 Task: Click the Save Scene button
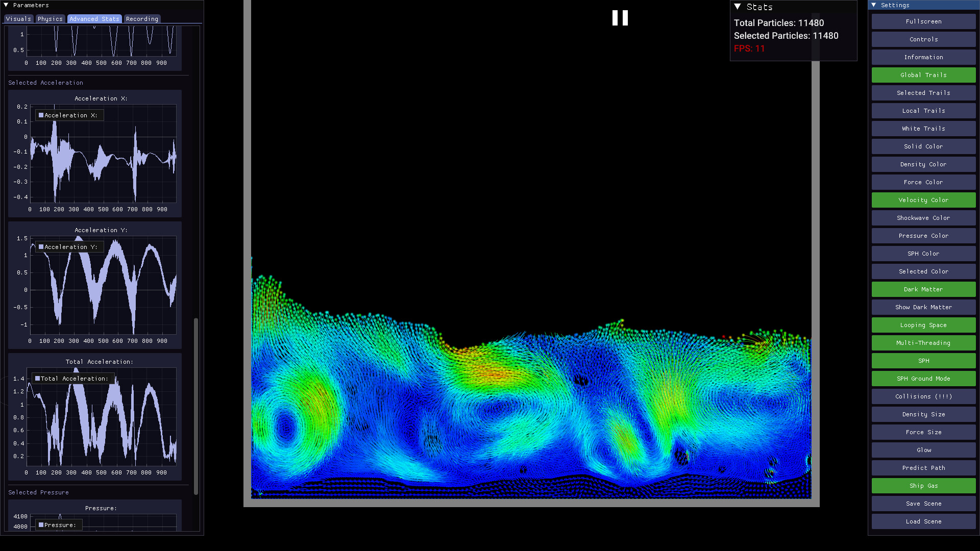923,504
